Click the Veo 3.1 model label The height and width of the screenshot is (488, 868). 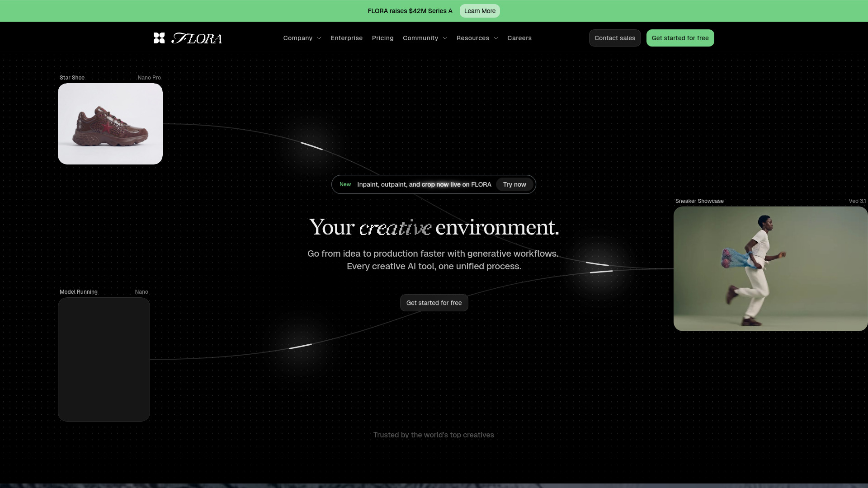click(x=857, y=201)
